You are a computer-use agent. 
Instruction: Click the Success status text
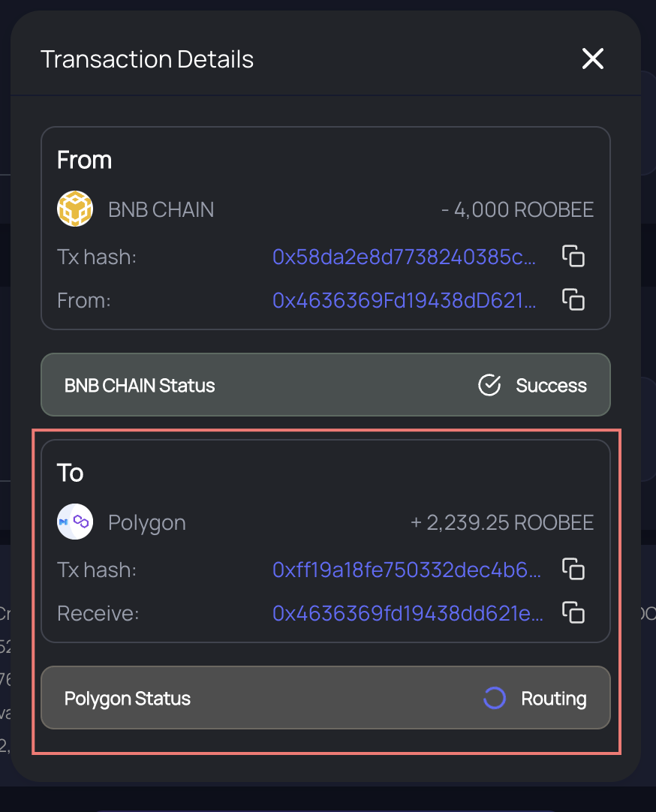click(x=551, y=385)
